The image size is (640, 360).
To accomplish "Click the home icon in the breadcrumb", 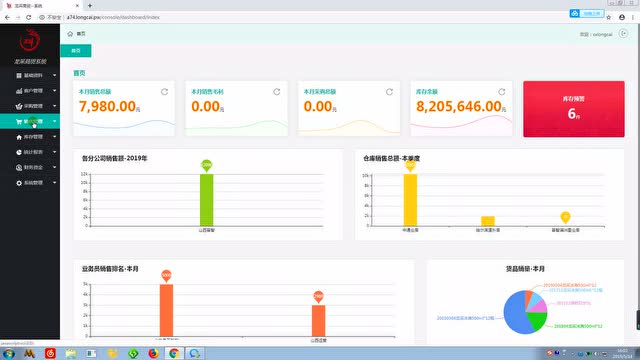I will [x=70, y=34].
